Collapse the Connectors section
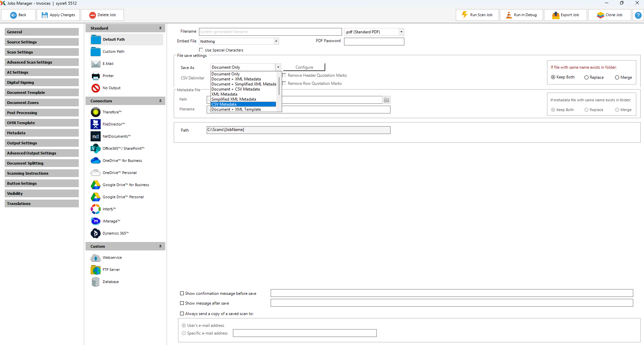This screenshot has width=644, height=345. pyautogui.click(x=160, y=101)
